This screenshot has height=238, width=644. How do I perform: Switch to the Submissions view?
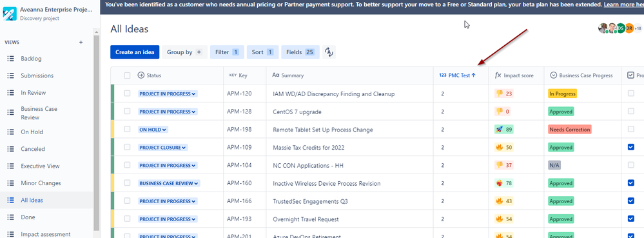coord(37,75)
